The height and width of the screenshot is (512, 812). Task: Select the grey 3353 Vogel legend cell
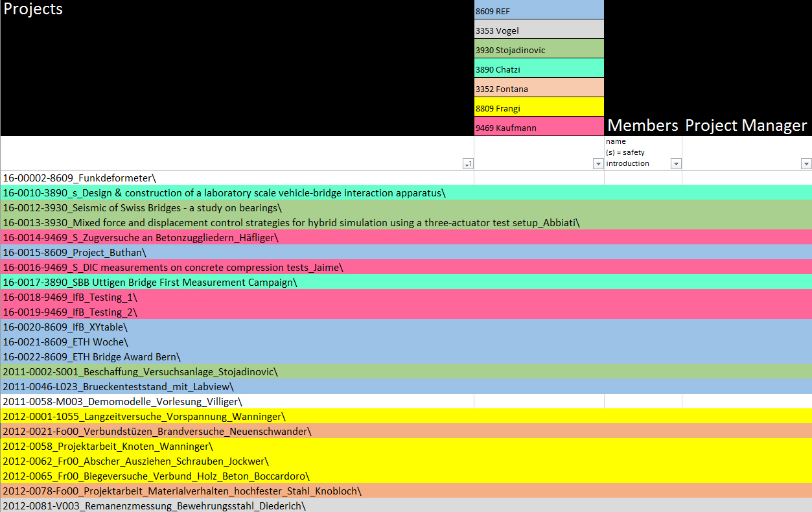pyautogui.click(x=539, y=29)
